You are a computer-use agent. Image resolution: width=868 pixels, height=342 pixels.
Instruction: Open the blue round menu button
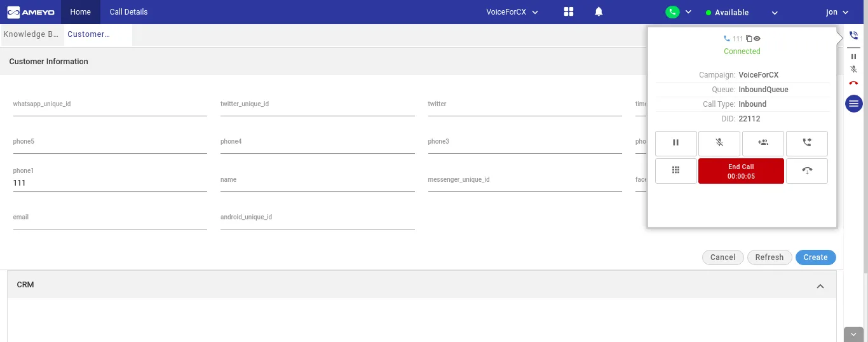pyautogui.click(x=854, y=103)
